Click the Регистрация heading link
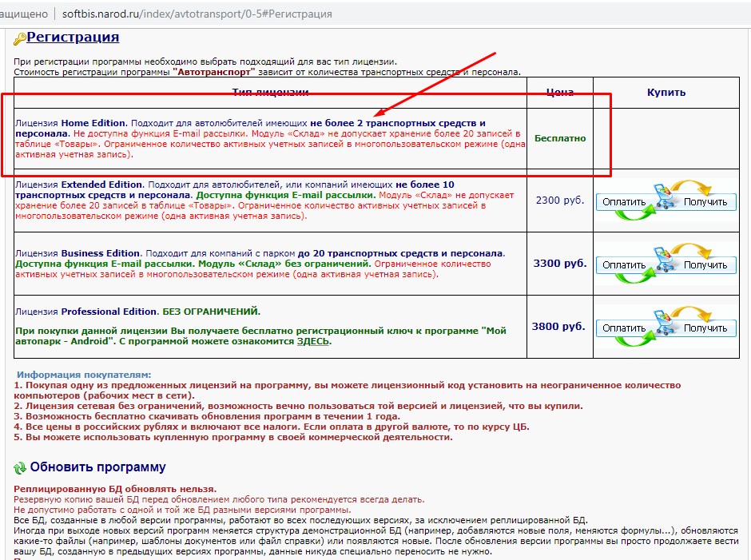Image resolution: width=751 pixels, height=560 pixels. 73,38
